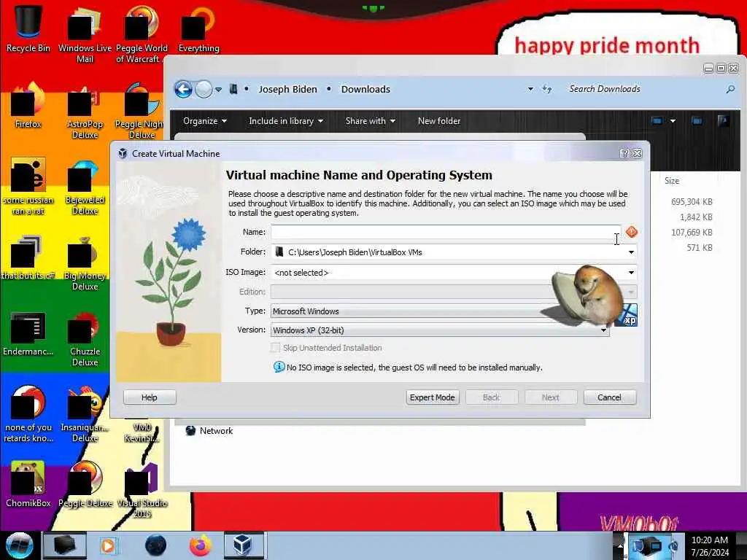Open the Version dropdown Windows XP (32-bit)
The image size is (747, 560).
pos(440,330)
